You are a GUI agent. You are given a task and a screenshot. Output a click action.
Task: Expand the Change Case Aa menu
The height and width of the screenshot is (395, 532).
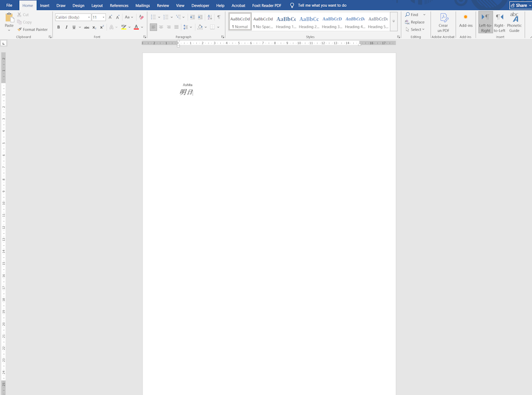click(129, 17)
